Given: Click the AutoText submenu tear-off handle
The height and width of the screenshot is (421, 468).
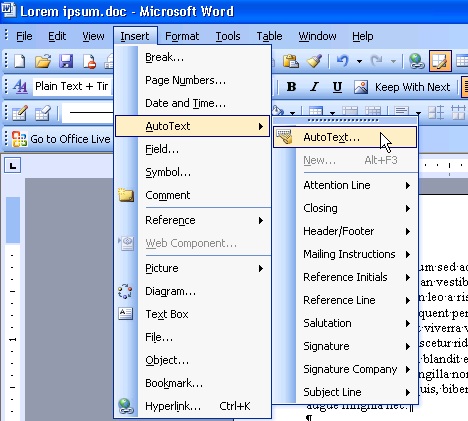Looking at the screenshot, I should click(345, 120).
